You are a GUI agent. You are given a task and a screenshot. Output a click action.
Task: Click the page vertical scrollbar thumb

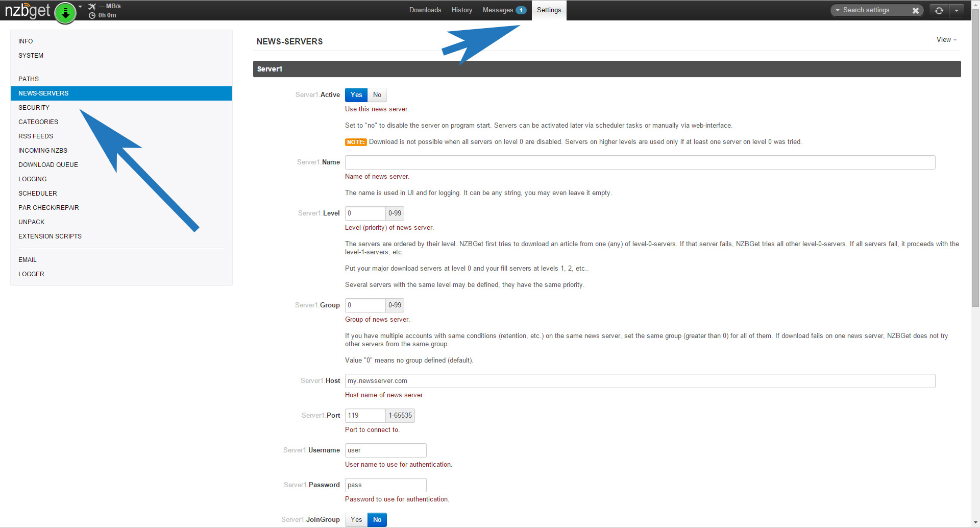tap(975, 153)
